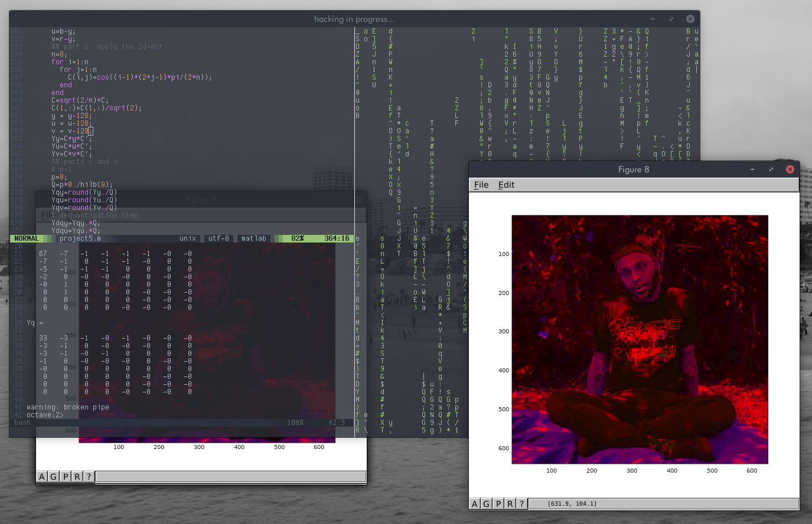This screenshot has width=812, height=524.
Task: Click the code line 'Yy=C*y*C';'
Action: 71,139
